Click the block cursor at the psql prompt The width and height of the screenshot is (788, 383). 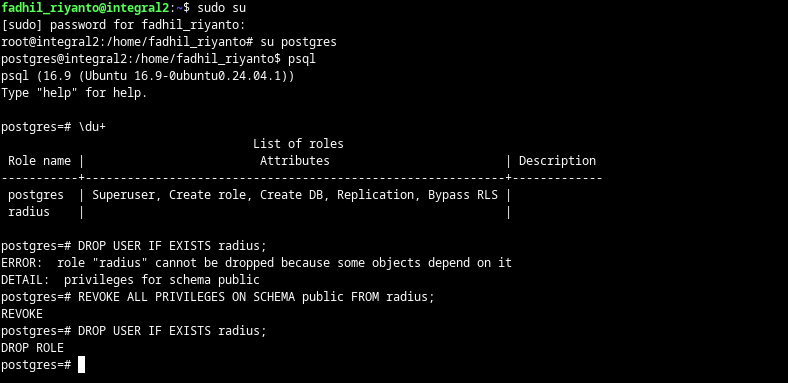point(82,364)
